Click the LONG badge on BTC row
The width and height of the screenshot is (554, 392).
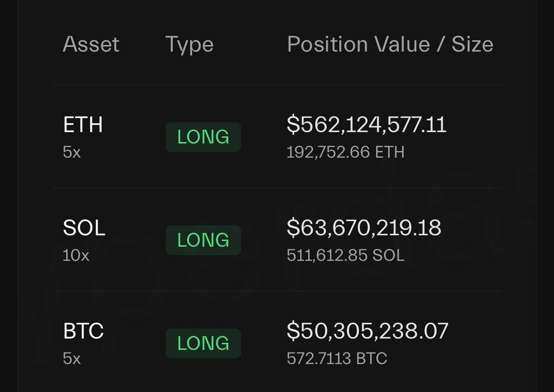pyautogui.click(x=203, y=343)
